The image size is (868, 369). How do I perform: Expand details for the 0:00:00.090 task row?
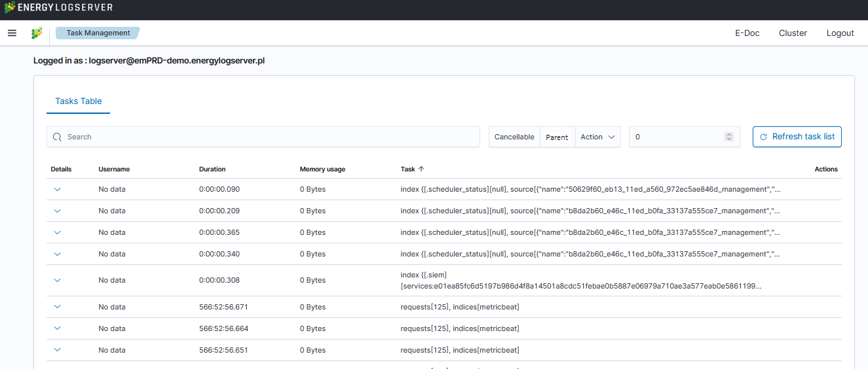tap(57, 189)
